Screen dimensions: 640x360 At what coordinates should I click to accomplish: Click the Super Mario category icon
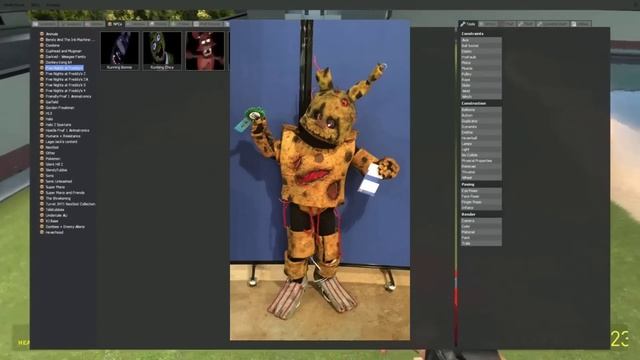[42, 187]
